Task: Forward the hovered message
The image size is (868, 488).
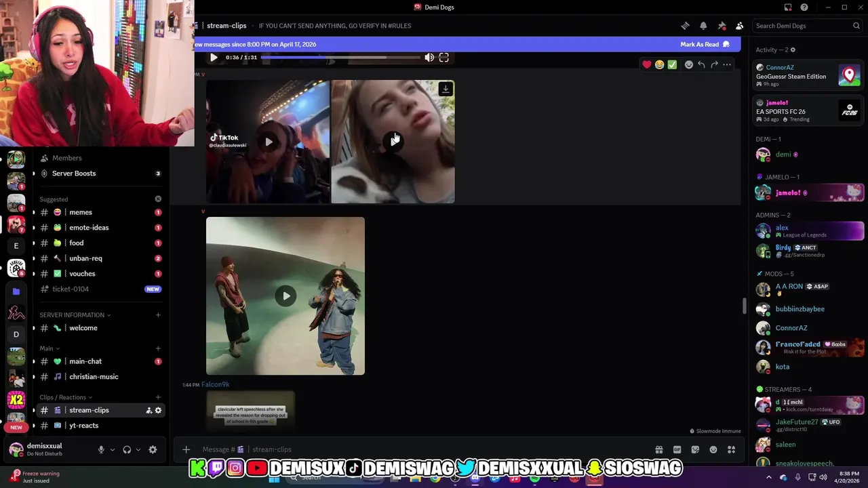Action: 714,64
